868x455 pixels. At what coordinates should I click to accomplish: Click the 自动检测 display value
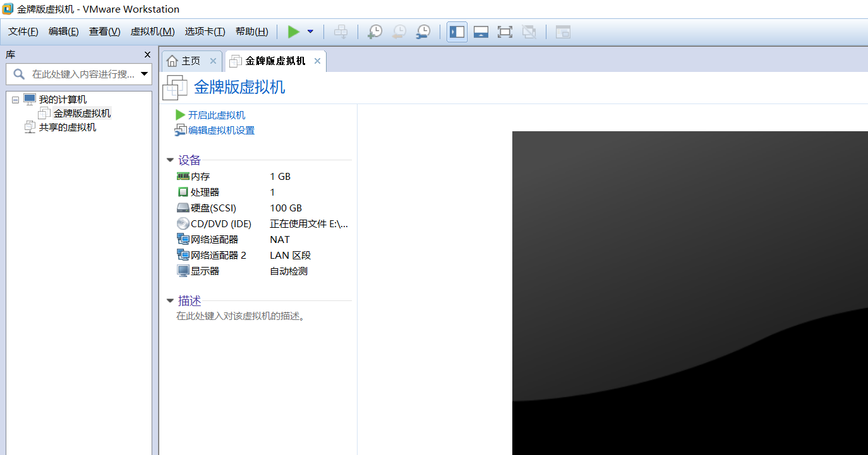tap(289, 271)
